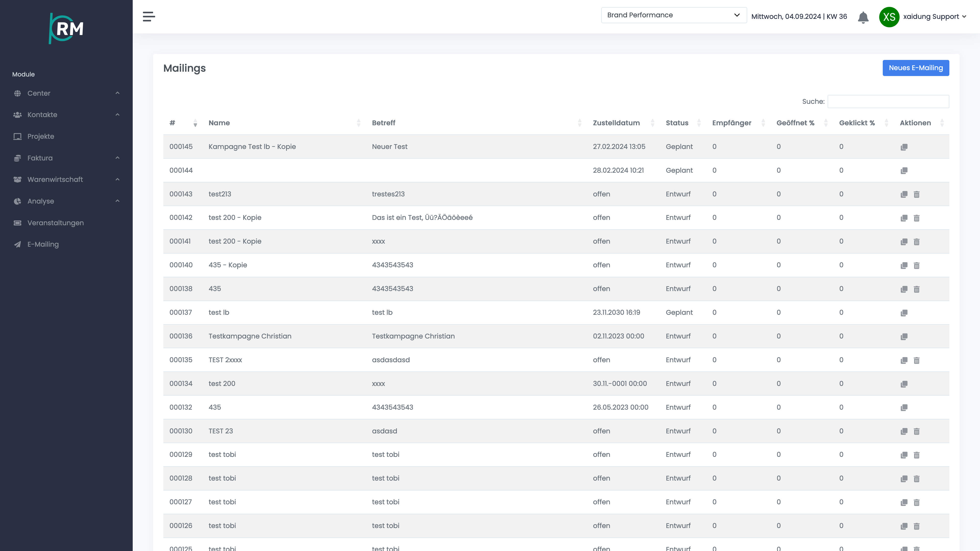980x551 pixels.
Task: Click Geplant status of mailing 000137
Action: coord(679,312)
